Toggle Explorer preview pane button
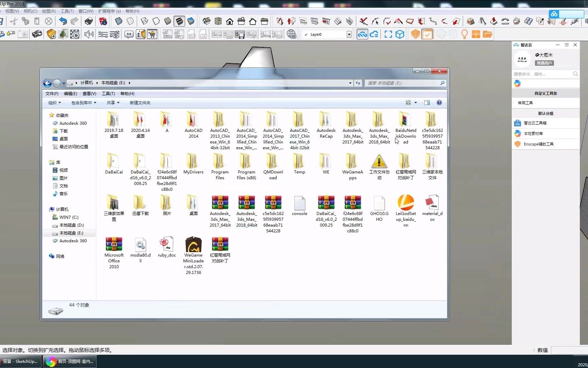 [427, 103]
